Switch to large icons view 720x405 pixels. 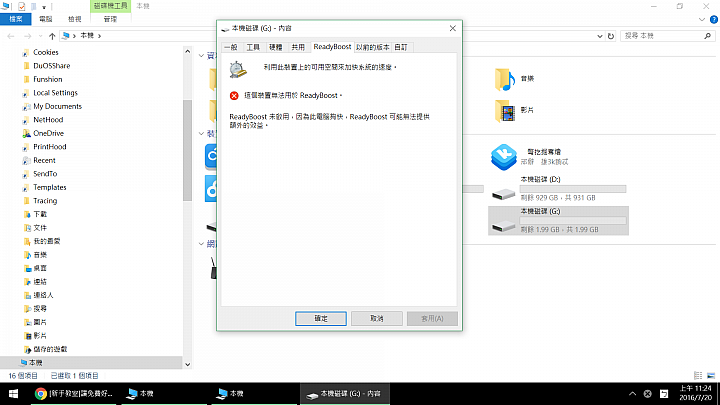pyautogui.click(x=711, y=376)
